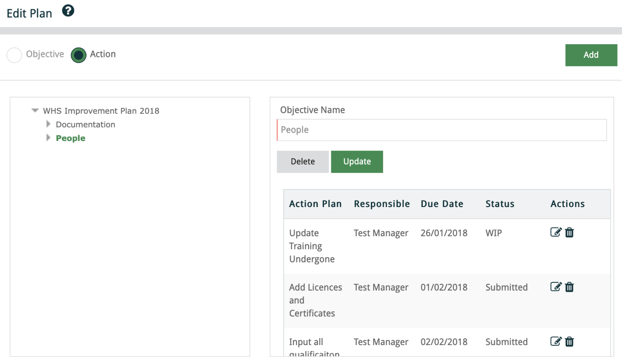The height and width of the screenshot is (364, 622).
Task: Focus the Objective Name input field
Action: coord(442,130)
